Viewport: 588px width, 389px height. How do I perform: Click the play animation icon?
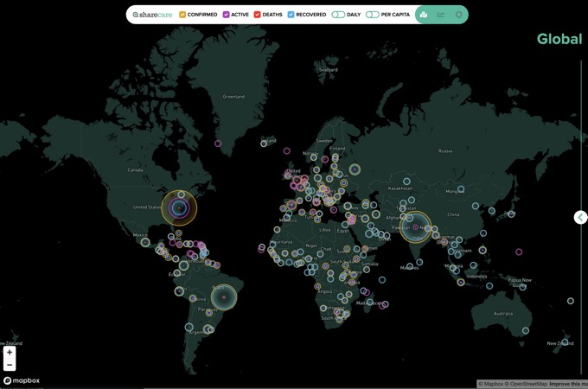pos(458,15)
